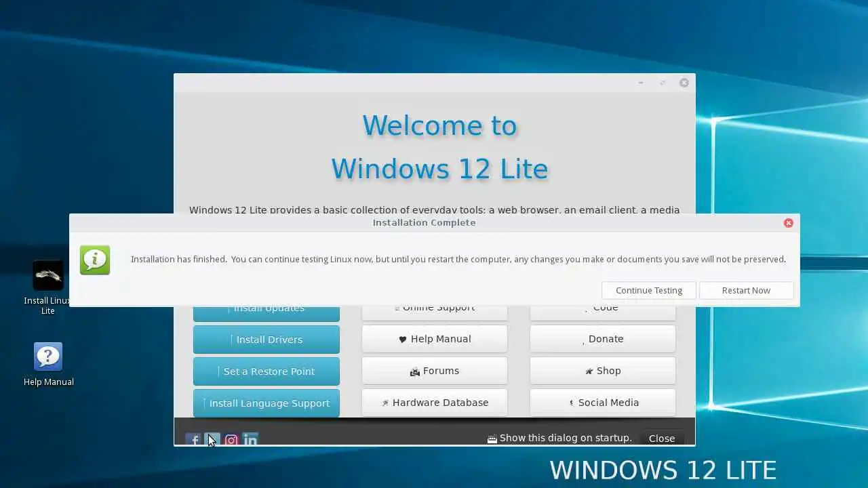Click the Installation has finished message text

[x=458, y=259]
